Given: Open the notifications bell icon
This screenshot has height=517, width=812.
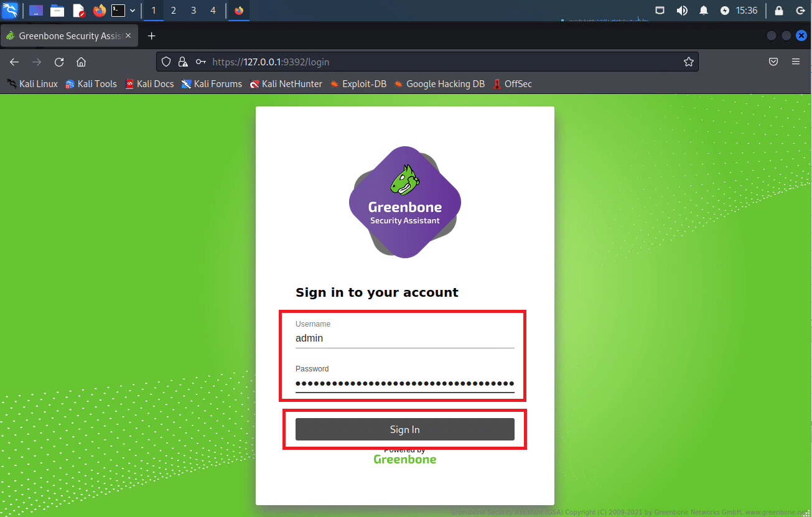Looking at the screenshot, I should [704, 11].
